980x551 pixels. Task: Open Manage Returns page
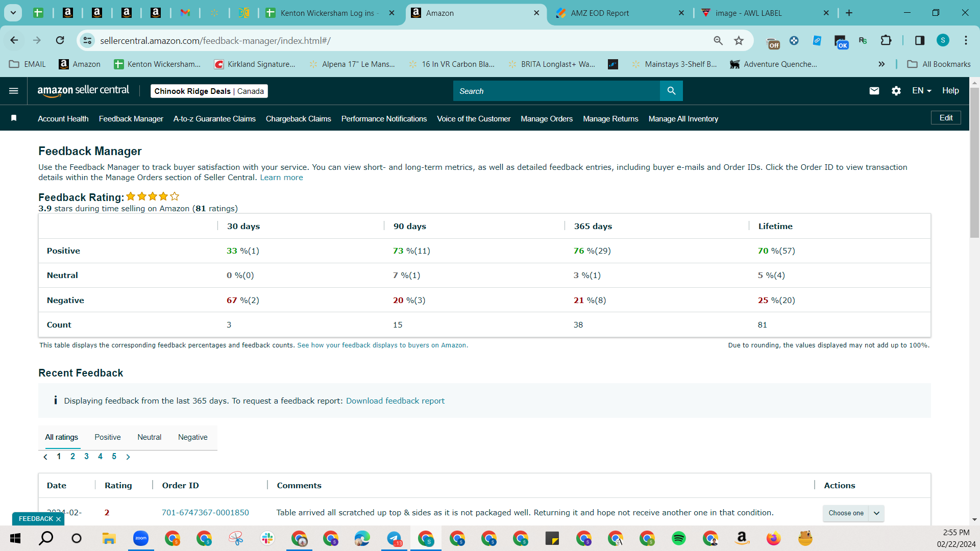[x=610, y=119]
